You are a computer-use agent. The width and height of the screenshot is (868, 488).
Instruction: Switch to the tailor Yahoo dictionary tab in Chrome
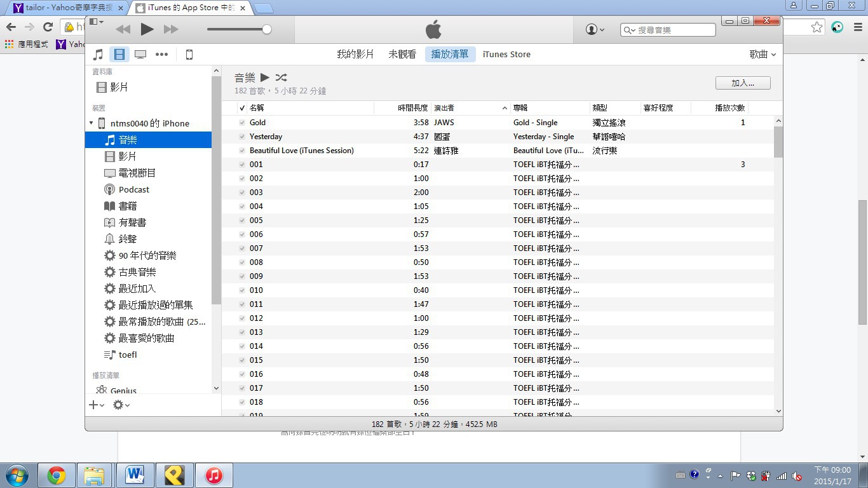click(x=69, y=8)
